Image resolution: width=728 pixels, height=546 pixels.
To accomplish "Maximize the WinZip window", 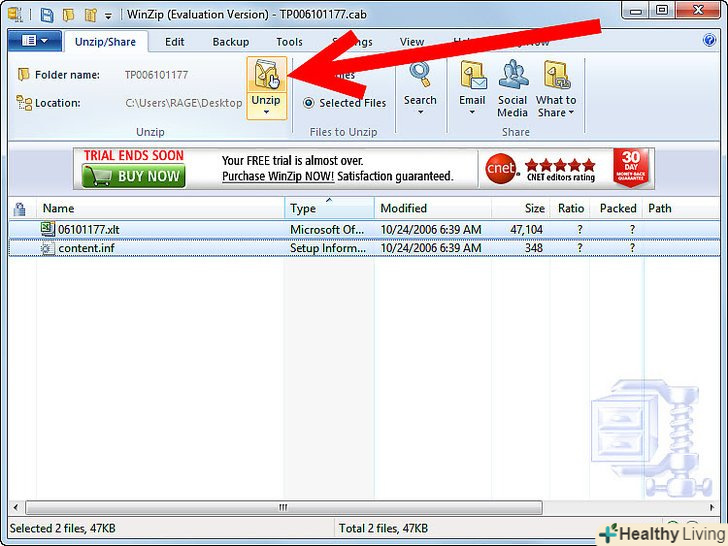I will coord(662,11).
